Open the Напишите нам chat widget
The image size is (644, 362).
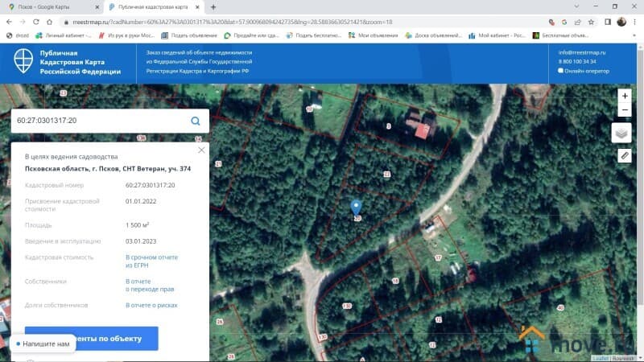click(x=43, y=344)
